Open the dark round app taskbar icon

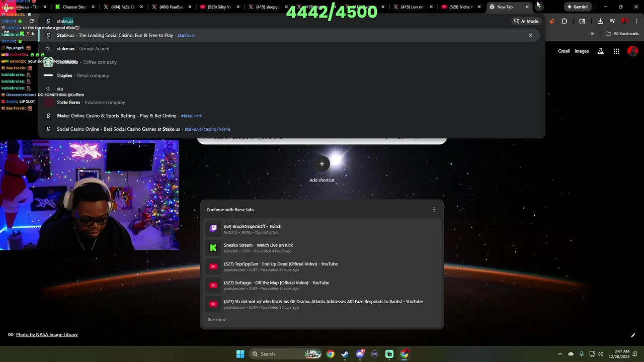pos(374,354)
